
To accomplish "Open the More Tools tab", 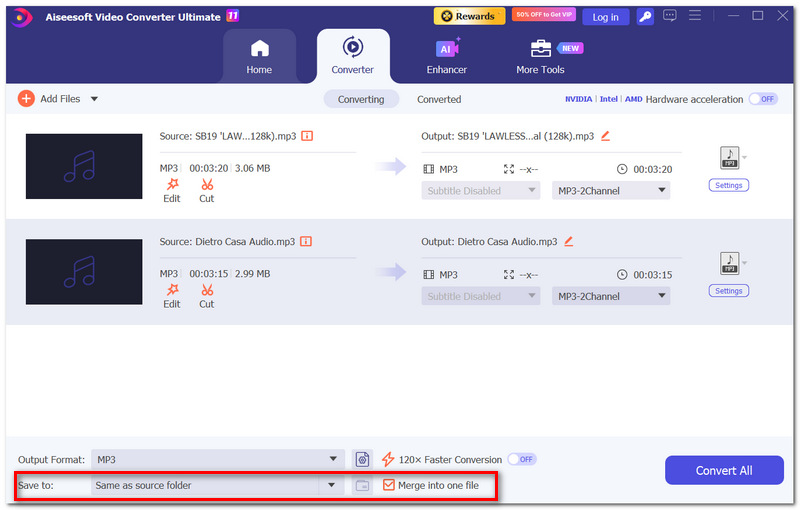I will click(540, 57).
